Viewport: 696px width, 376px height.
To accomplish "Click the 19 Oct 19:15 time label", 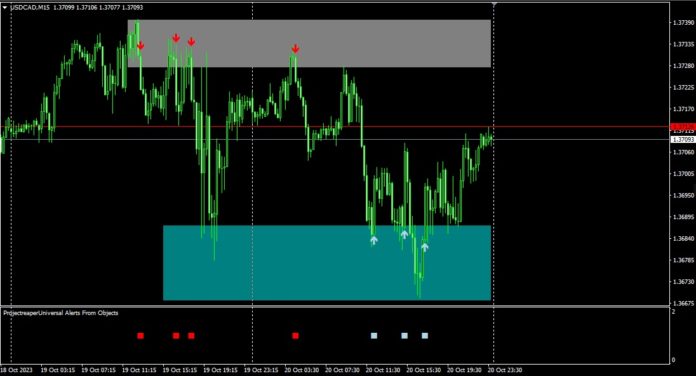I will click(221, 370).
